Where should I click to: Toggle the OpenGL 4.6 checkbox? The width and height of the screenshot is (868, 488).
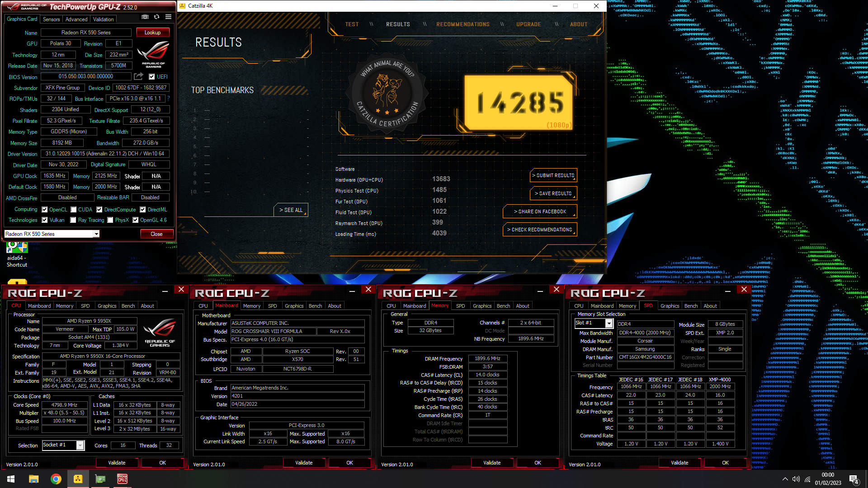135,220
